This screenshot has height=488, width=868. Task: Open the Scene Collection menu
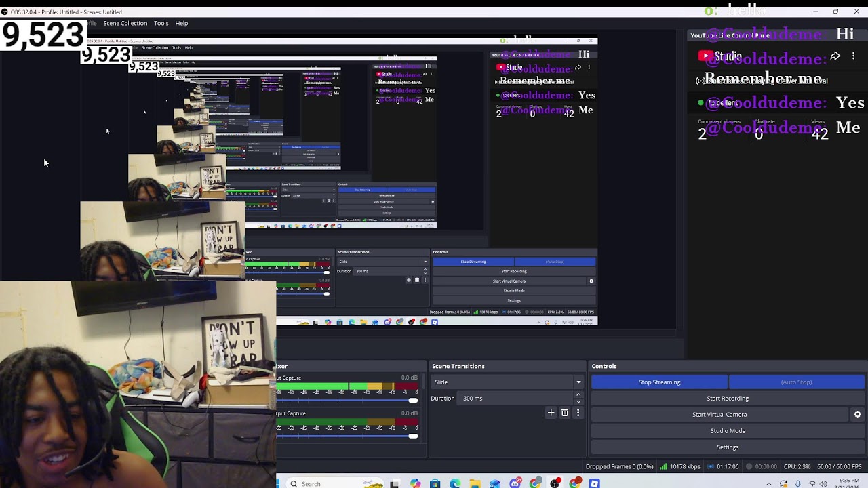[x=125, y=23]
